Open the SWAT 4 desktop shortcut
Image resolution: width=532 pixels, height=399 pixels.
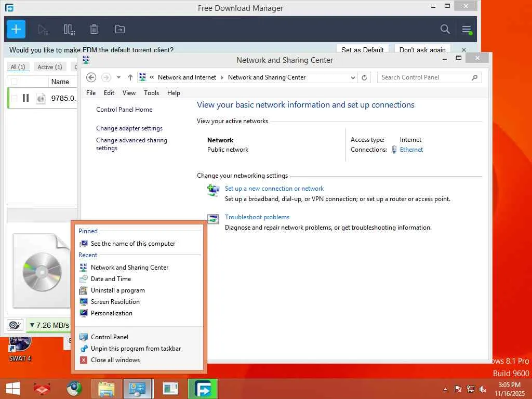(20, 349)
